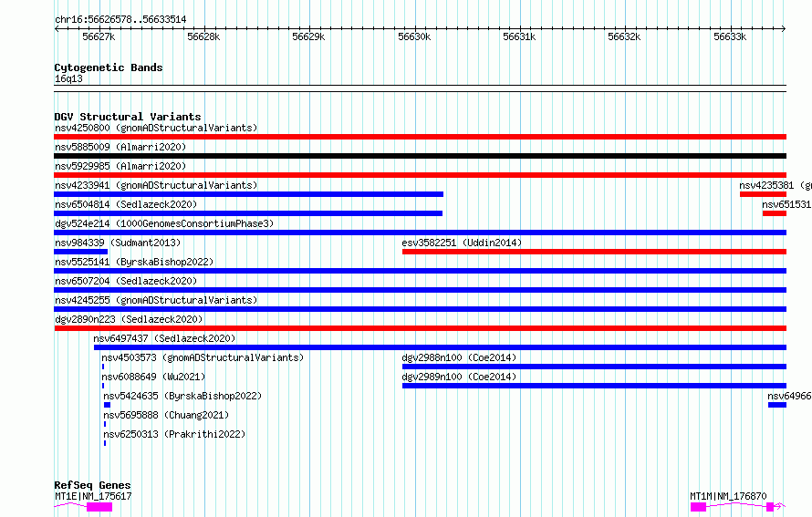The width and height of the screenshot is (812, 517).
Task: Click the blue nsv5525141 variant bar
Action: [x=420, y=271]
